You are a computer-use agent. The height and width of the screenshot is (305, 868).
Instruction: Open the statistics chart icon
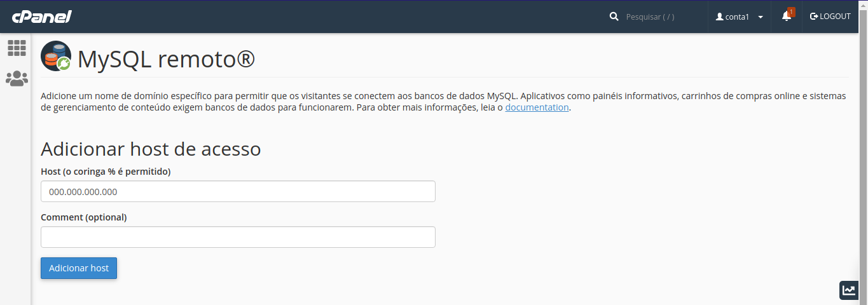click(849, 290)
